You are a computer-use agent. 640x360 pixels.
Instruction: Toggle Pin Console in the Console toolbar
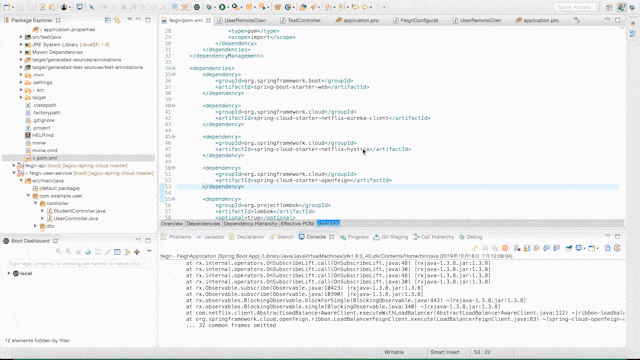[569, 248]
